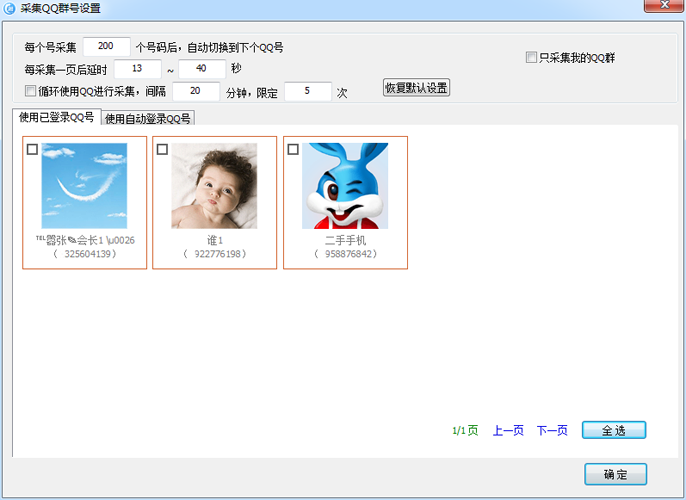This screenshot has height=500, width=686.
Task: Click the 每采集一页后延时 label
Action: (66, 70)
